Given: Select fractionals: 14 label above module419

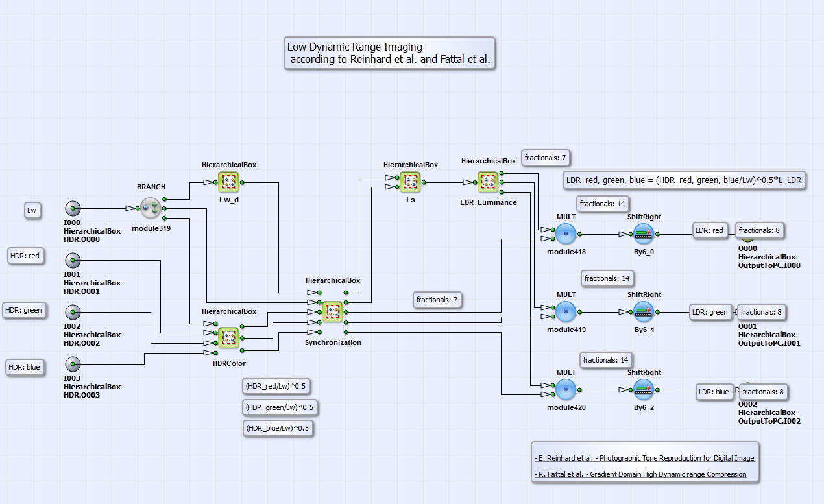Looking at the screenshot, I should click(607, 278).
